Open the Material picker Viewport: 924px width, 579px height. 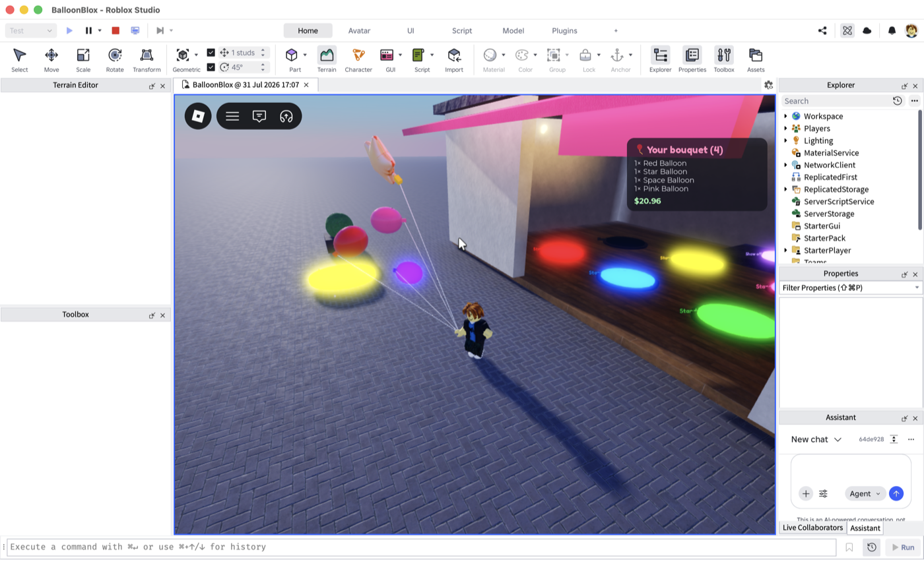490,55
